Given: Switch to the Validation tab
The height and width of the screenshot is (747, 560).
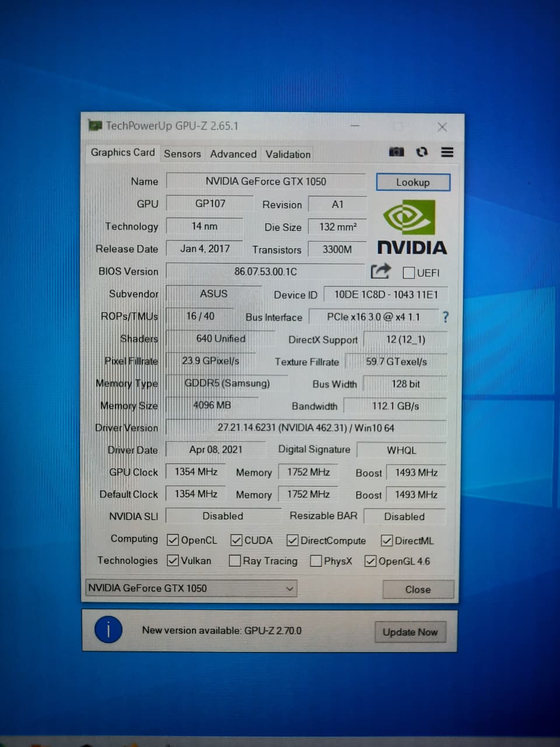Looking at the screenshot, I should [288, 155].
